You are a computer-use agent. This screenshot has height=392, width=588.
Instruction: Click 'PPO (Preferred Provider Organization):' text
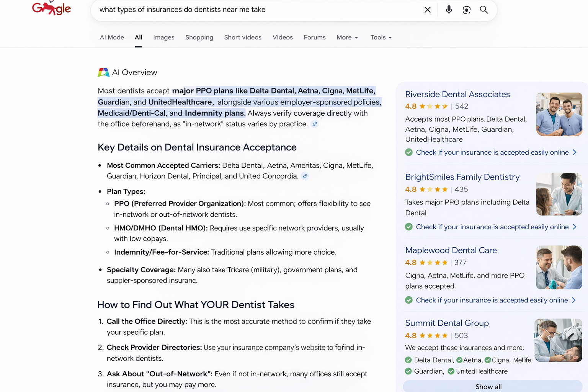click(x=180, y=204)
